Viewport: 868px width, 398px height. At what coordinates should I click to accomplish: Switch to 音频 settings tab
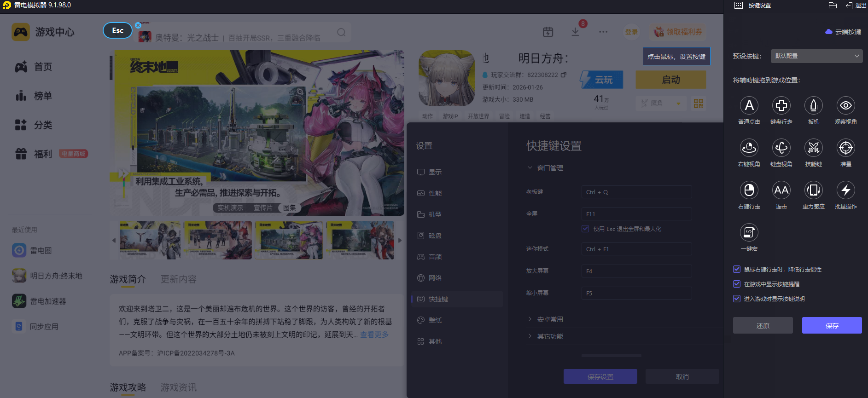(457, 257)
